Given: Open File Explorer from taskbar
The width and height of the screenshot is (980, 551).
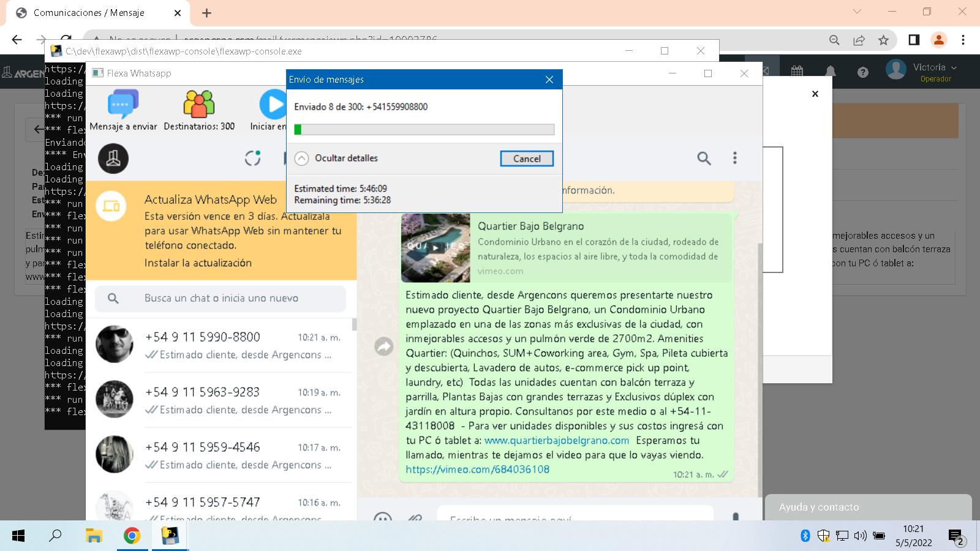Looking at the screenshot, I should (x=94, y=536).
